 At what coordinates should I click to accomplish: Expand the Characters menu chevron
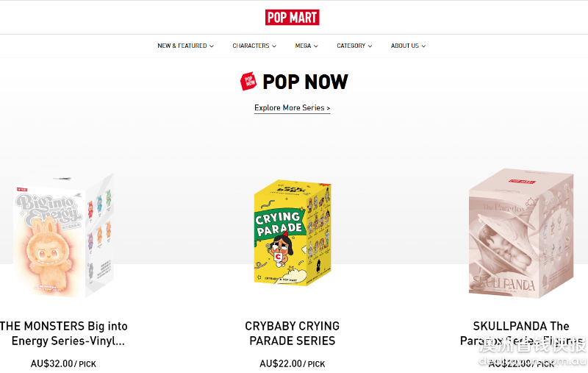[x=274, y=46]
